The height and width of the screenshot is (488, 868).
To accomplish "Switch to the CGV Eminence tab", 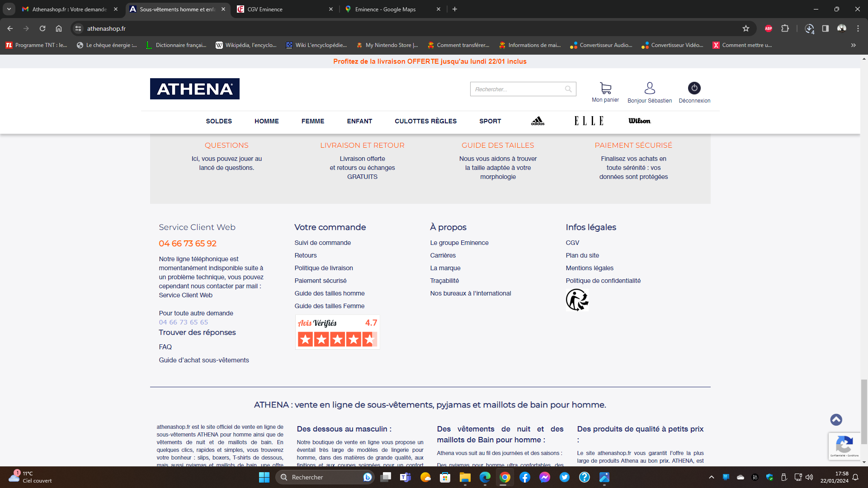I will click(285, 9).
